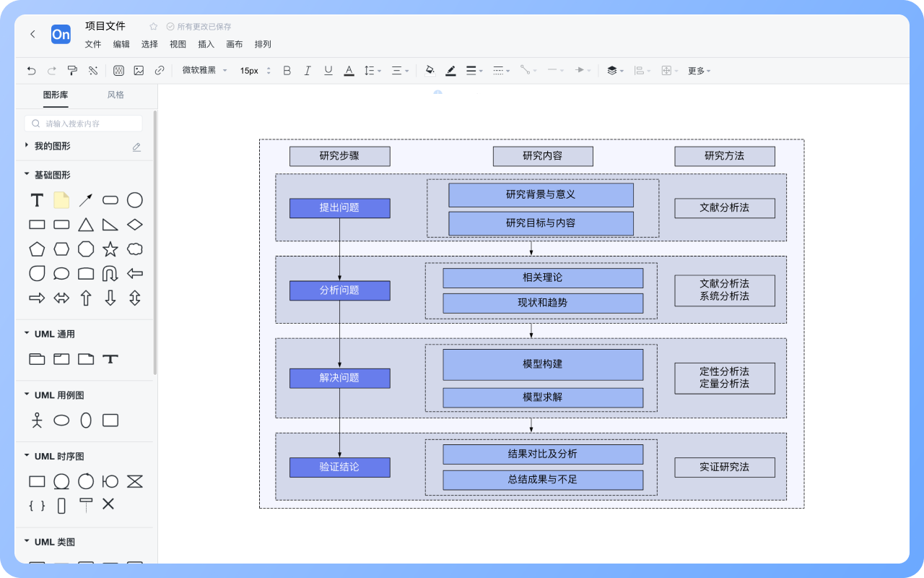Insert an image onto the canvas
This screenshot has width=924, height=578.
tap(139, 70)
